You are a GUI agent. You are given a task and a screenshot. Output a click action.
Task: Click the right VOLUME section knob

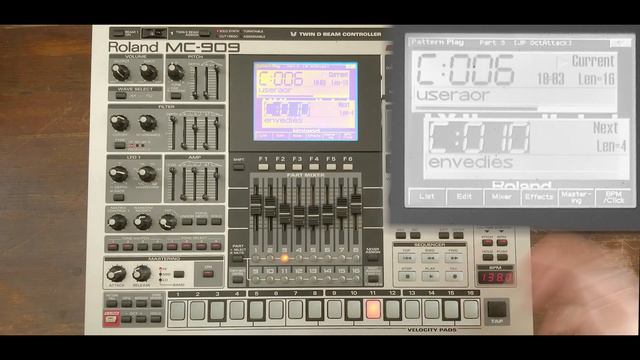[x=149, y=72]
